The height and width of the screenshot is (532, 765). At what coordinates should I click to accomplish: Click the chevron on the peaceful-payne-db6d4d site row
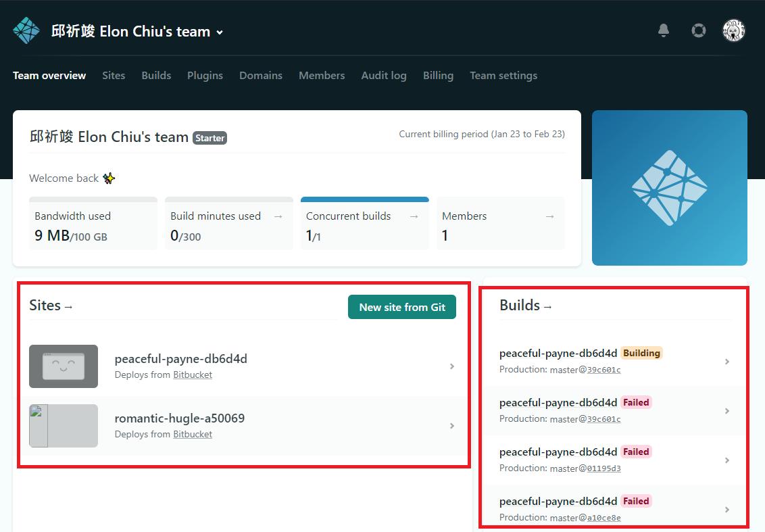(x=452, y=366)
